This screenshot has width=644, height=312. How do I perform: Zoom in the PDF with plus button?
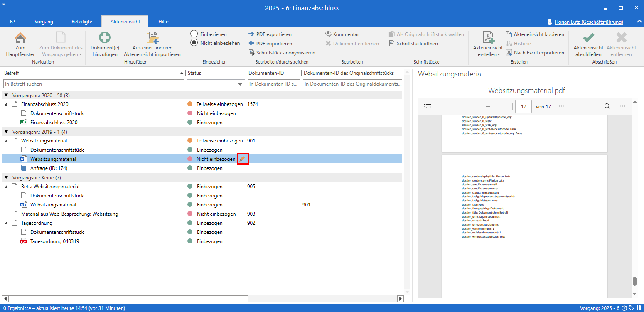click(x=503, y=106)
